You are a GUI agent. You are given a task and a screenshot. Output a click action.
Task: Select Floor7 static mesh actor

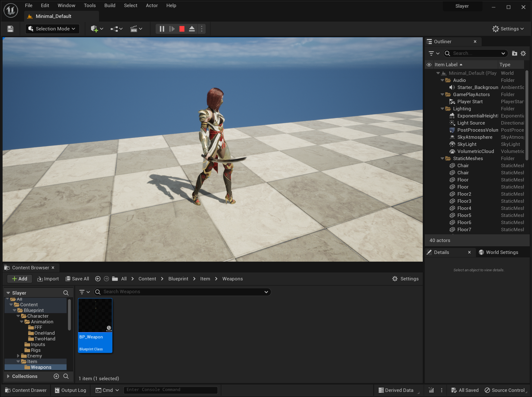[x=464, y=229]
